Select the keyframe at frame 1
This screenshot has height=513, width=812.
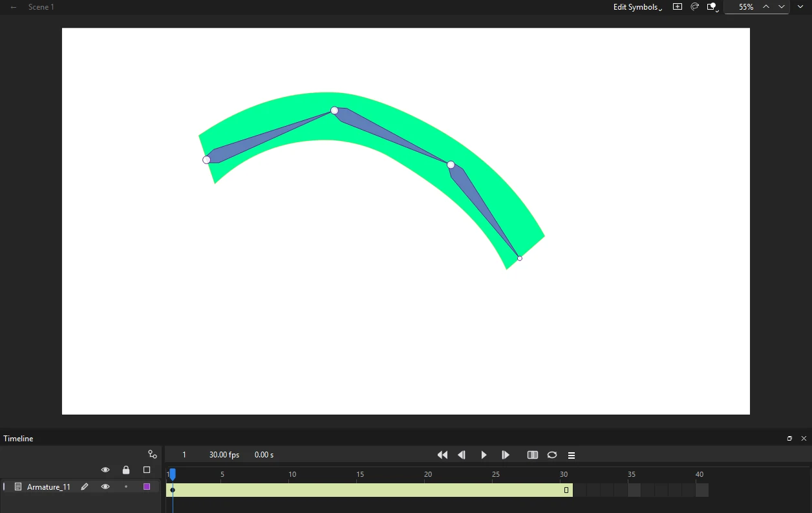point(173,490)
